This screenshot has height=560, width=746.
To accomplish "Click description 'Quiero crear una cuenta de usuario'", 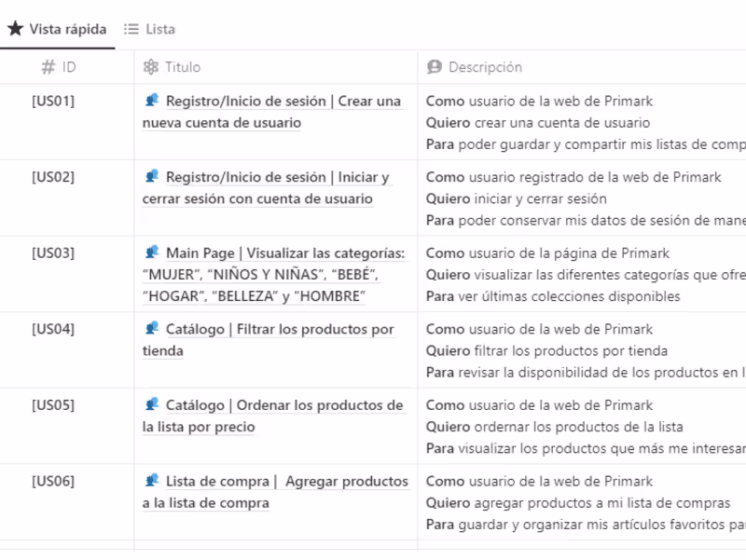I will point(538,123).
